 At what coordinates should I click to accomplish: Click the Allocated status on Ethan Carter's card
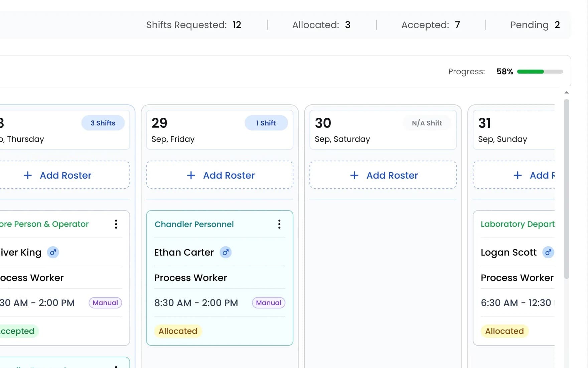tap(178, 331)
